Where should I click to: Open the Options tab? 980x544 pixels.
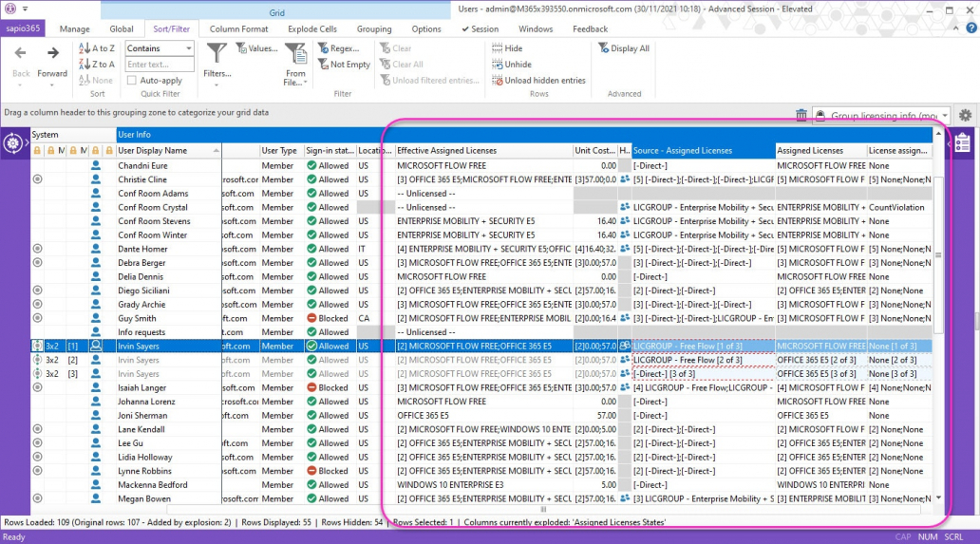click(426, 28)
